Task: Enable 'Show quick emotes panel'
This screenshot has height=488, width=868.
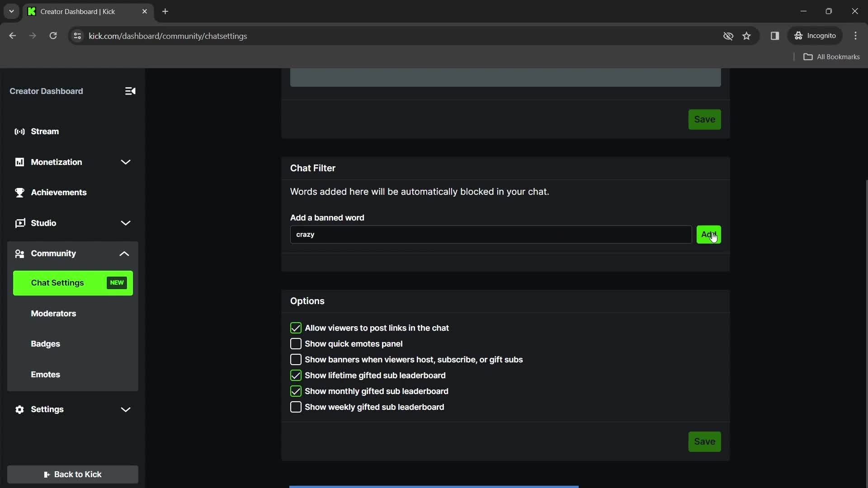Action: pos(296,344)
